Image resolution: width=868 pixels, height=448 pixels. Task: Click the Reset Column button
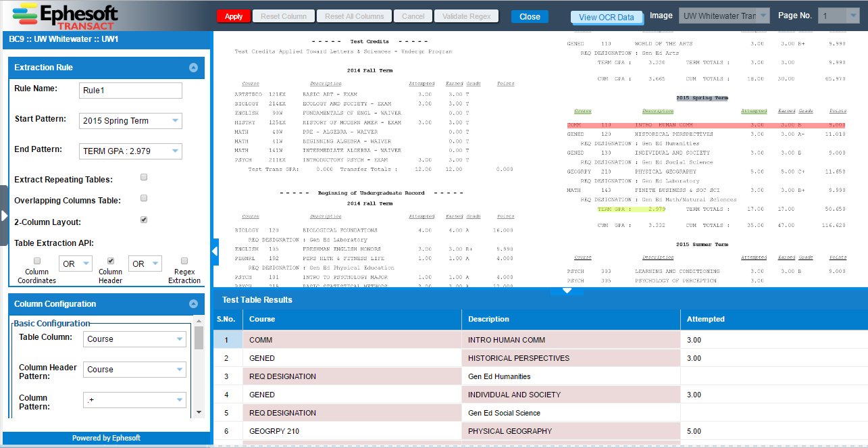[284, 16]
